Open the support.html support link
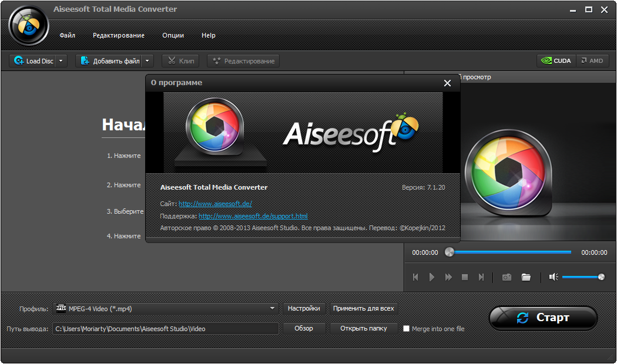 pyautogui.click(x=253, y=216)
